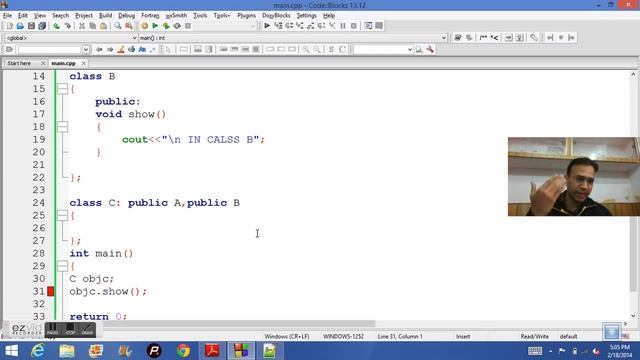This screenshot has height=360, width=640.
Task: Break debugger with pause icon
Action: 343,26
